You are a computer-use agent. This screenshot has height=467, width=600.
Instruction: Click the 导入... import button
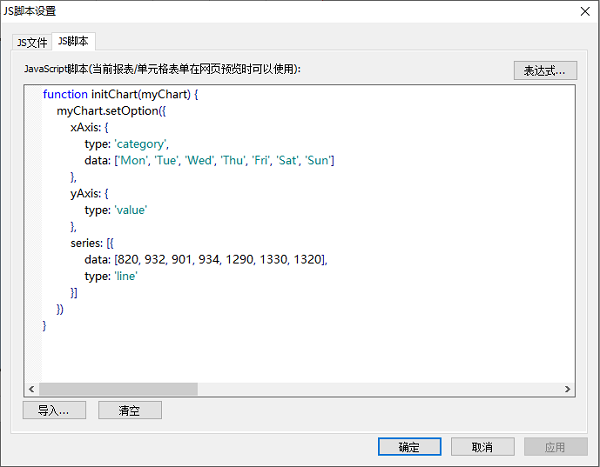[x=54, y=410]
